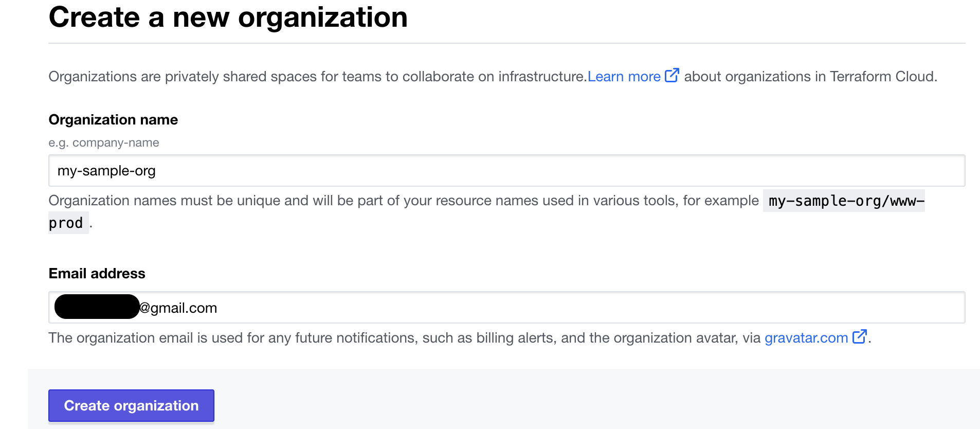Click the Organization name label
Image resolution: width=980 pixels, height=429 pixels.
coord(113,120)
